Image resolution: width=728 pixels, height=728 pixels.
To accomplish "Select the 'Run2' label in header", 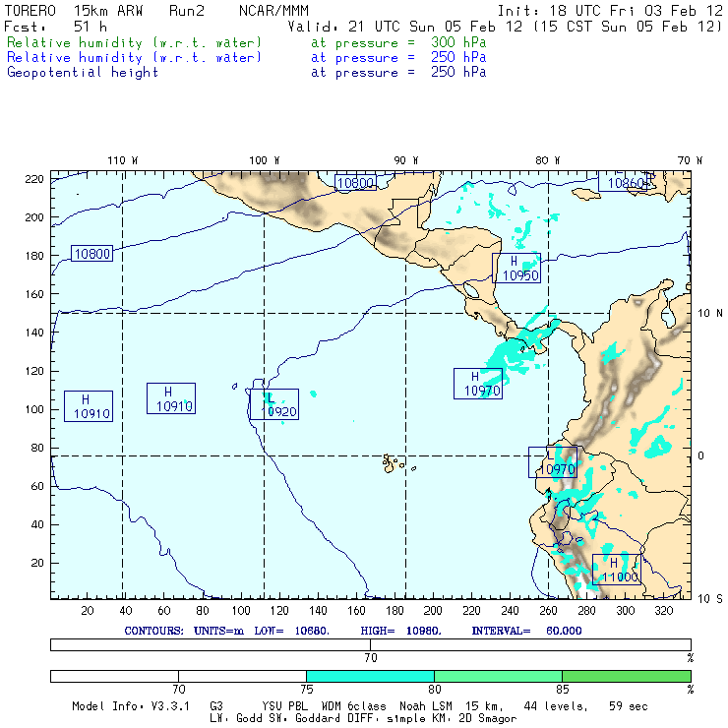I will [187, 11].
